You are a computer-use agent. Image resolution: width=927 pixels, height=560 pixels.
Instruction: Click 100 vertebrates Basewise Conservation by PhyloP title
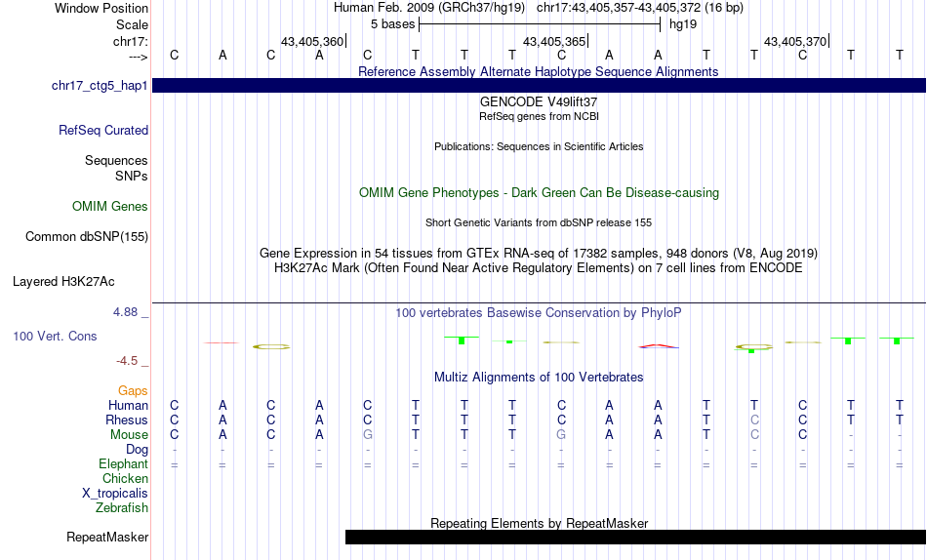(539, 313)
